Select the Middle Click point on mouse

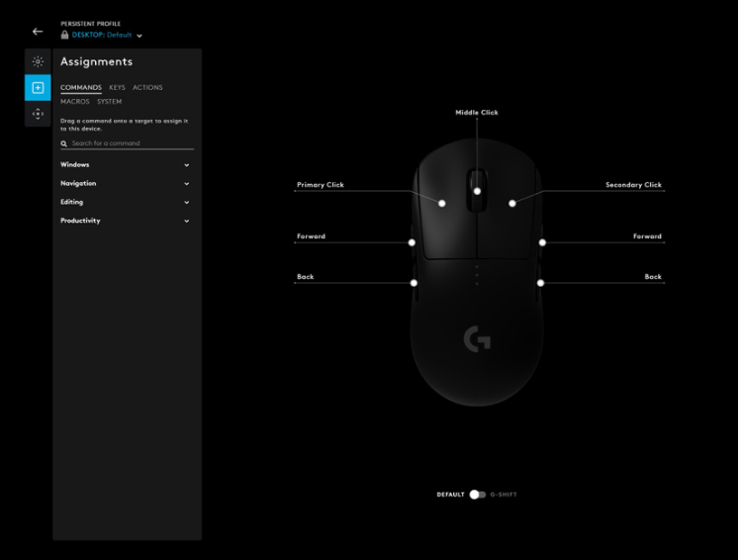[477, 191]
